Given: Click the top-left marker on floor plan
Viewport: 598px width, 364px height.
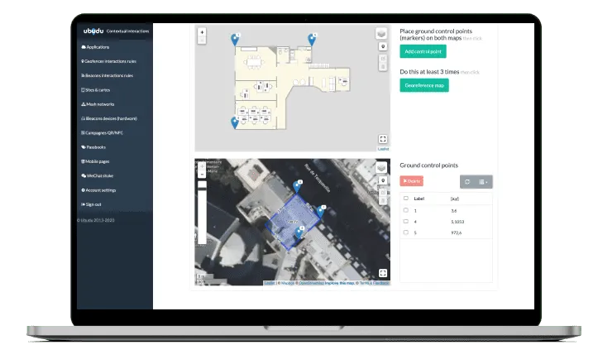Looking at the screenshot, I should [x=235, y=40].
